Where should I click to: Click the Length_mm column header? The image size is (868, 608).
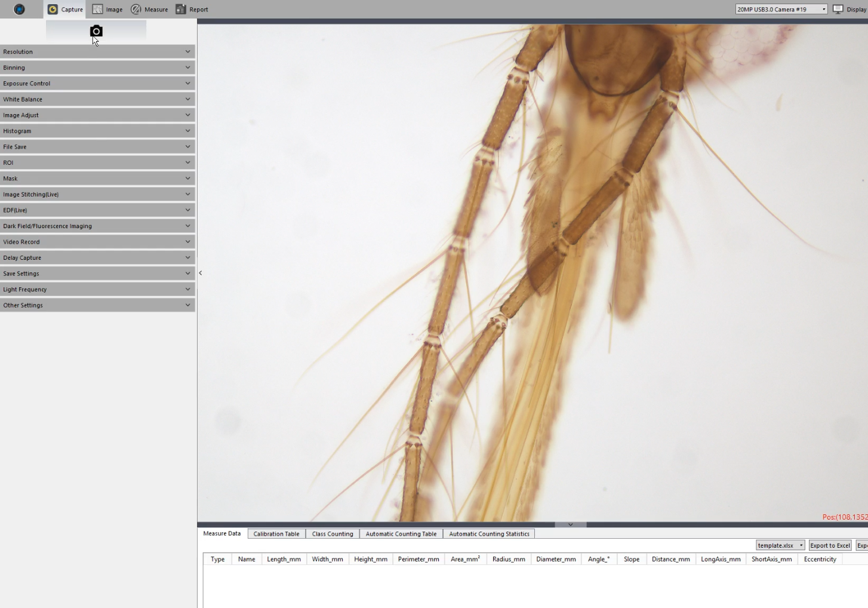(x=284, y=559)
